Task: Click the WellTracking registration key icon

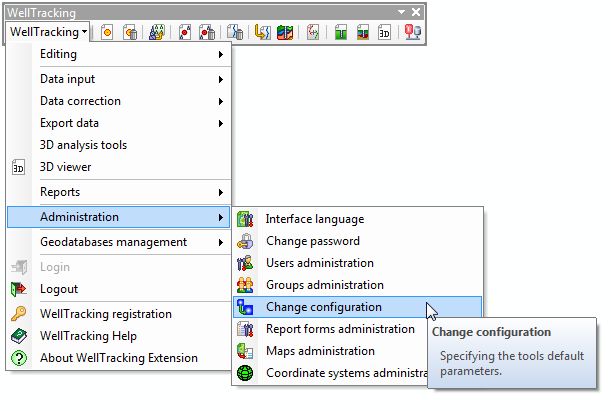Action: pos(18,313)
